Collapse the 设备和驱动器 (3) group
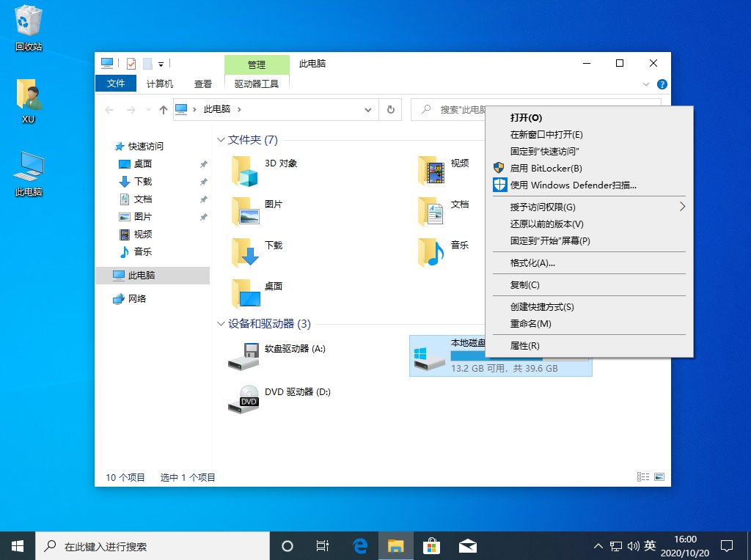 [x=221, y=324]
